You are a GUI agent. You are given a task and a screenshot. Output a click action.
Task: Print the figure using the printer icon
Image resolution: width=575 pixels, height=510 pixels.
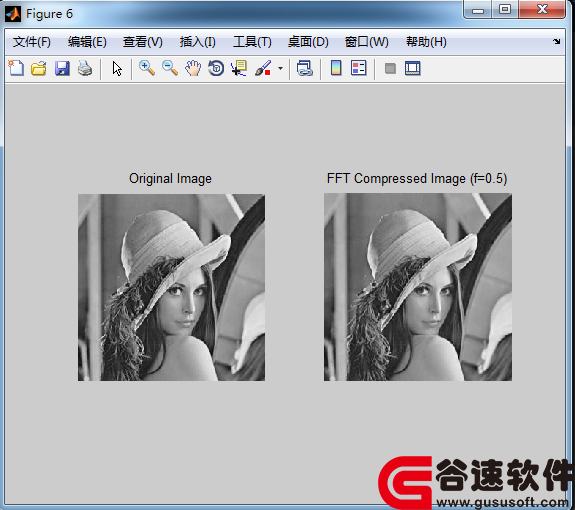tap(85, 69)
